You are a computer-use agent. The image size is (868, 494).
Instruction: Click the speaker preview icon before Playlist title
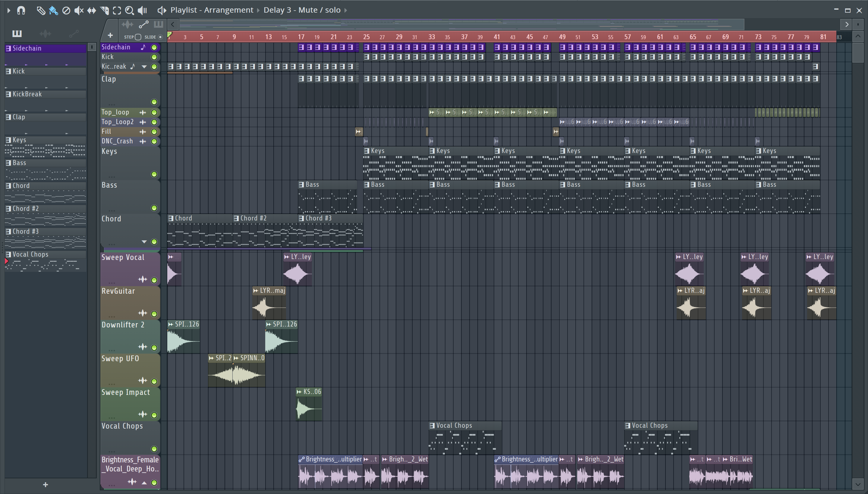pyautogui.click(x=162, y=10)
